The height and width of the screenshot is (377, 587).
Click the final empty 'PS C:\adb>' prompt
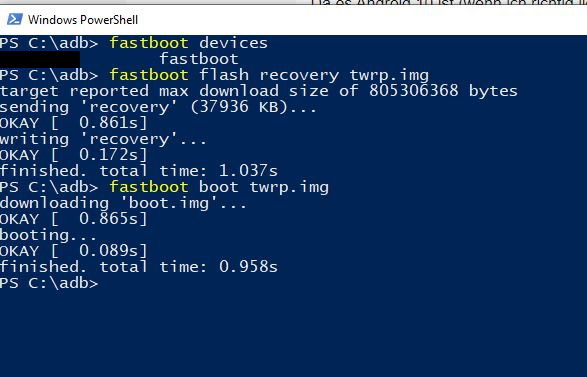49,283
